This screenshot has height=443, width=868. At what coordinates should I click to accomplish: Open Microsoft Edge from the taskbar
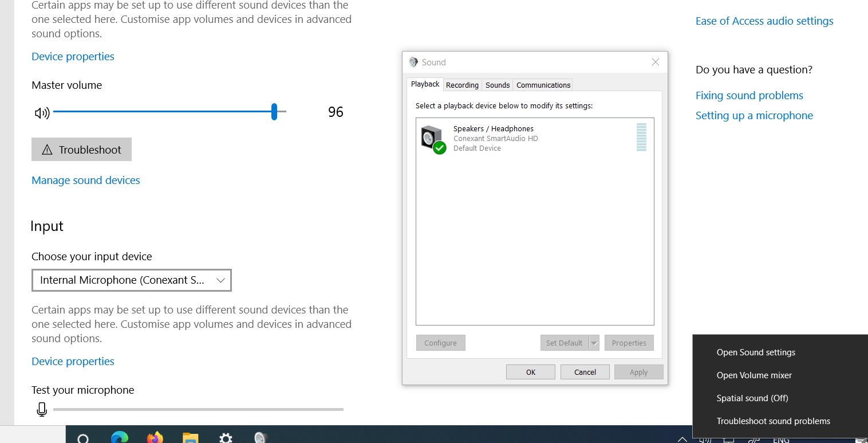click(119, 437)
